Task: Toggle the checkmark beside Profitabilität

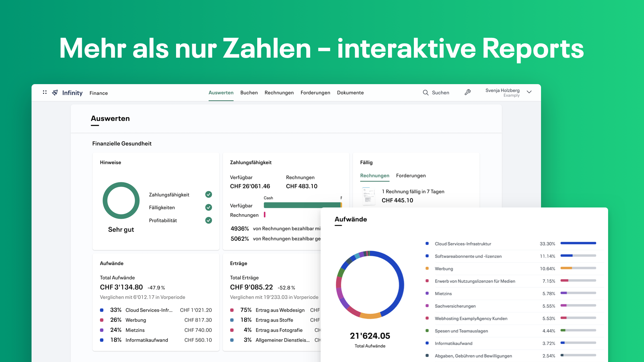Action: 208,220
